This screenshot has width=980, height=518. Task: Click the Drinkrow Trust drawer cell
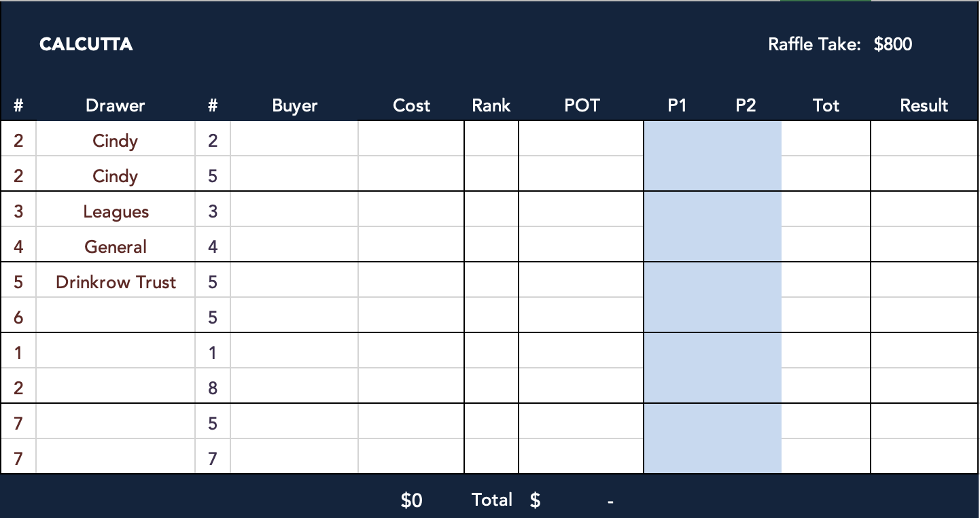click(116, 282)
